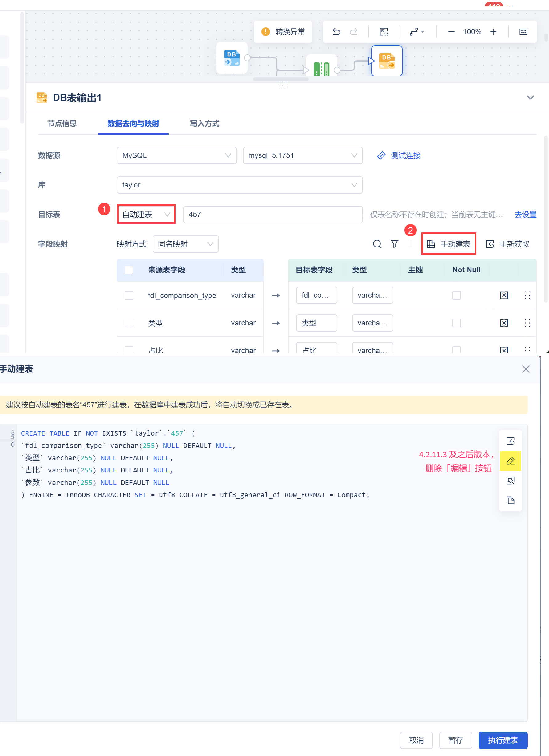
Task: Click the 类型 target field name input
Action: (316, 323)
